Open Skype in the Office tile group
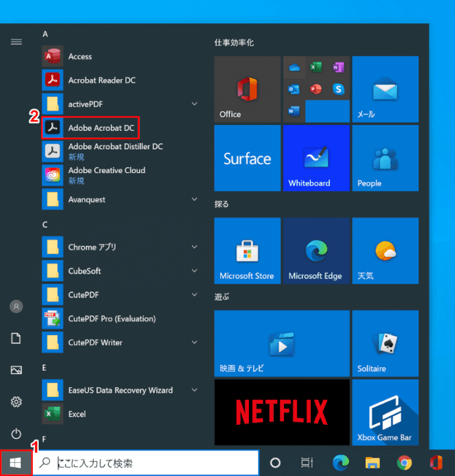This screenshot has height=476, width=455. pyautogui.click(x=338, y=89)
